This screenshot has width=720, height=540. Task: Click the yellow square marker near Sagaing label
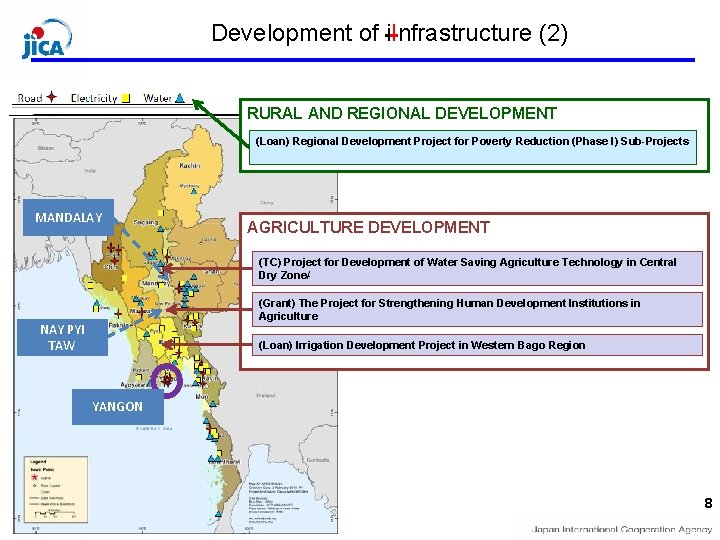click(x=161, y=213)
